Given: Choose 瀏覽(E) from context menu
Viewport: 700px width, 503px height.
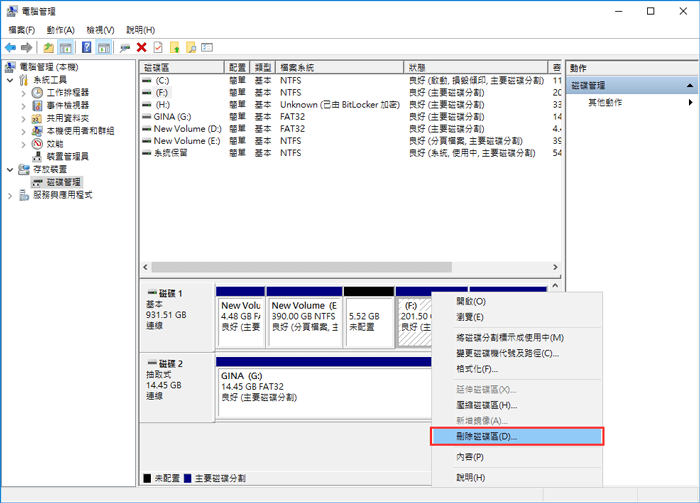Looking at the screenshot, I should coord(517,317).
